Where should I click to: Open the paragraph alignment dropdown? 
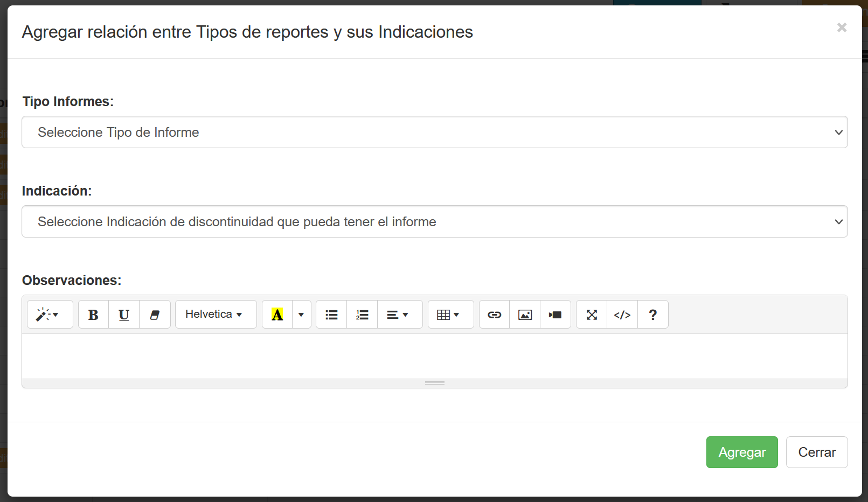(x=398, y=315)
